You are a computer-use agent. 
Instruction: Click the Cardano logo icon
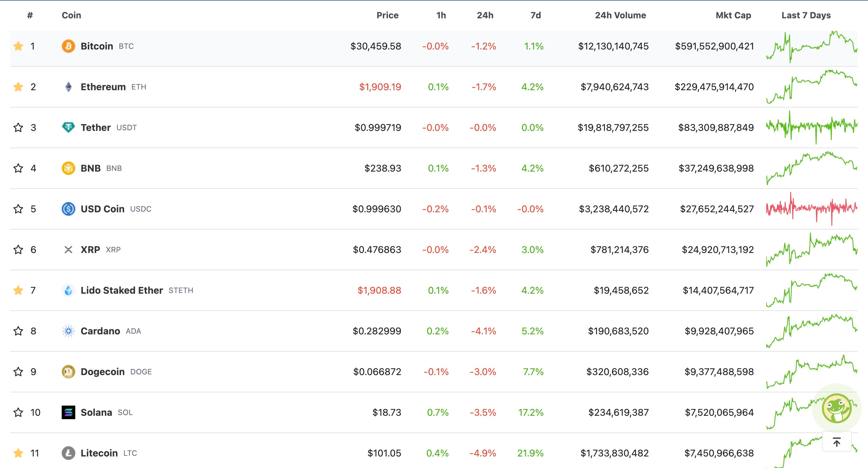point(68,331)
